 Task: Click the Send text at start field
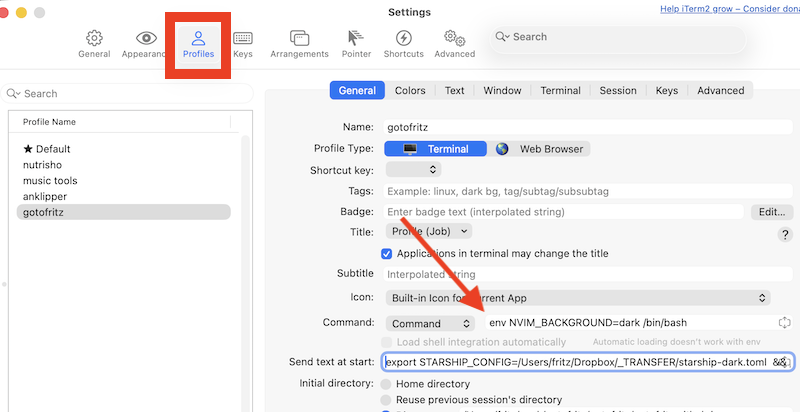[588, 362]
